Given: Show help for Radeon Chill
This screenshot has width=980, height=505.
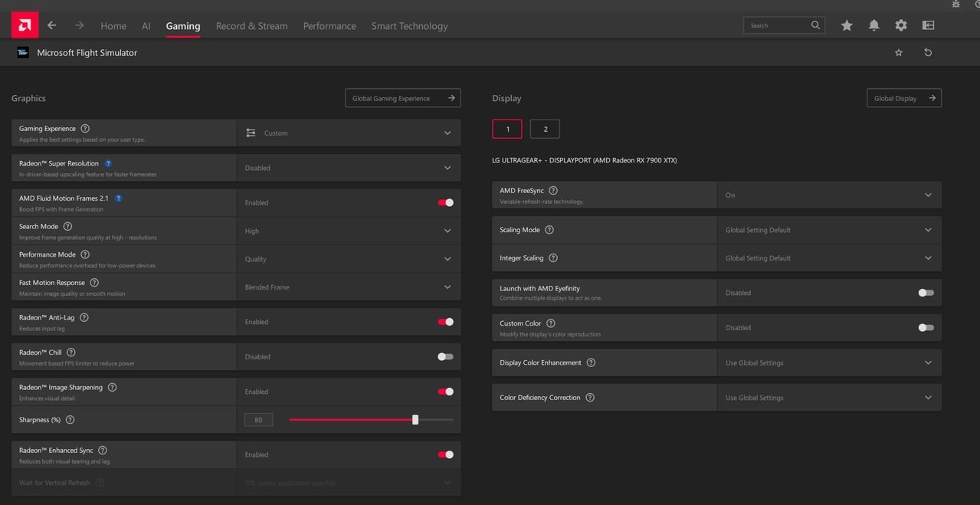Looking at the screenshot, I should click(x=71, y=353).
